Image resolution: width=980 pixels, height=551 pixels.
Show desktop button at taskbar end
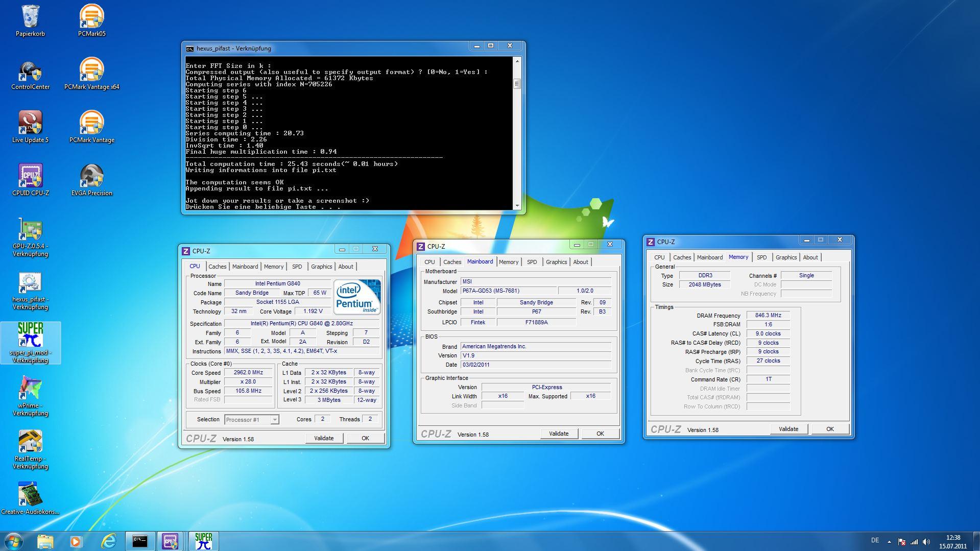[x=976, y=541]
